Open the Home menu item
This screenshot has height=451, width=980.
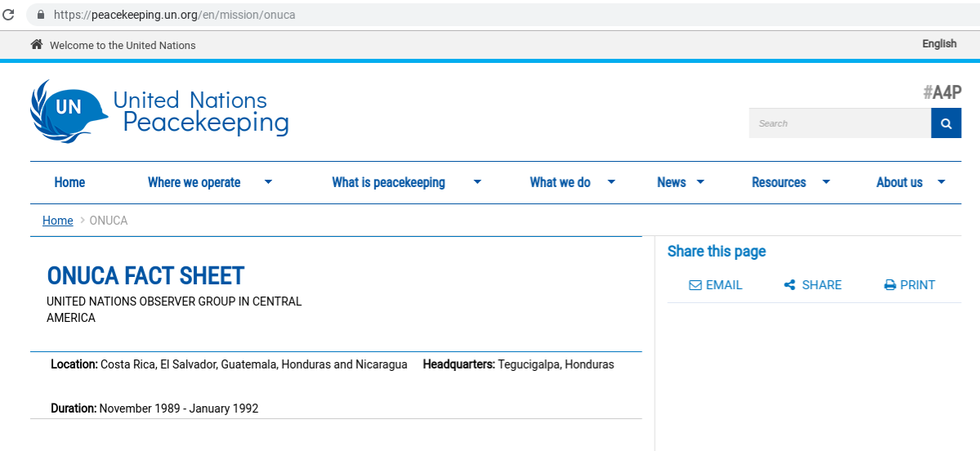point(69,182)
